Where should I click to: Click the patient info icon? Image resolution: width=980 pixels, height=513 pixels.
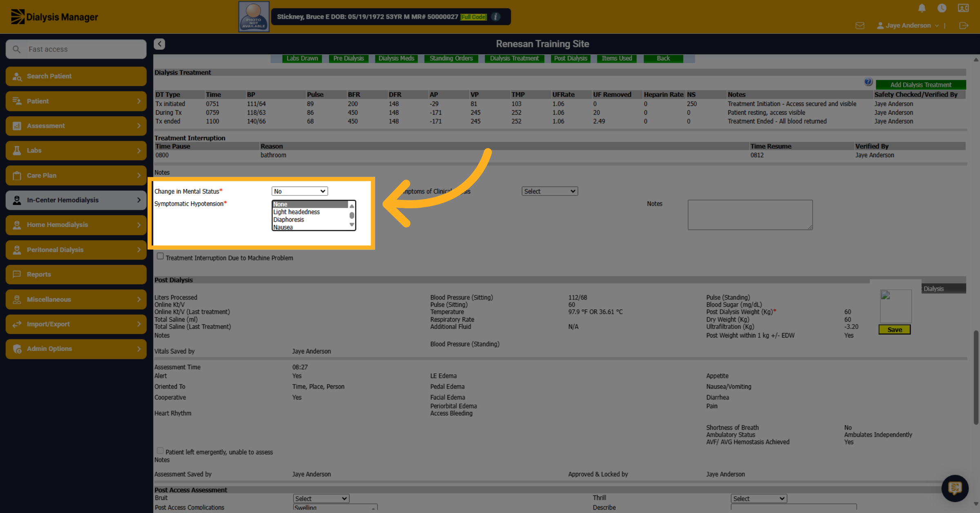[x=496, y=17]
